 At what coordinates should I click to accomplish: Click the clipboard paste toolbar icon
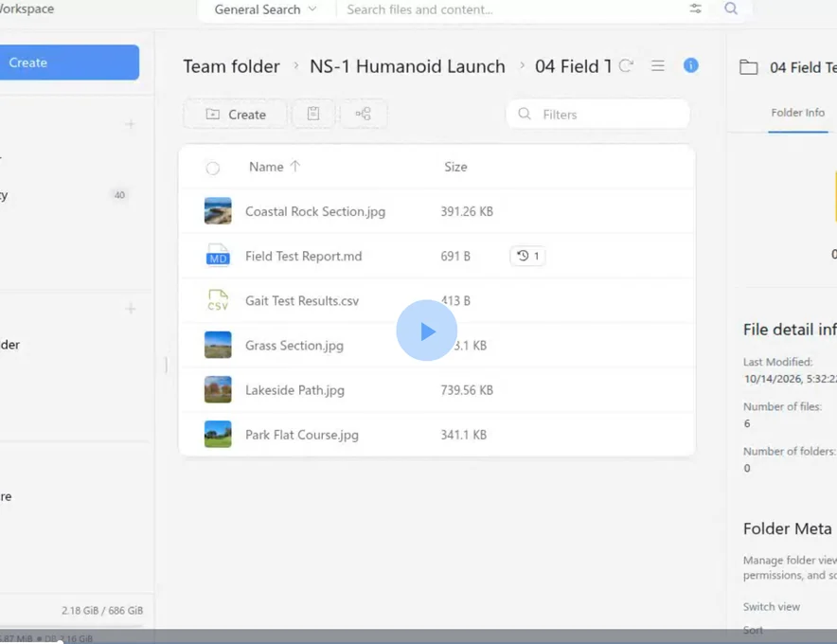pos(313,114)
